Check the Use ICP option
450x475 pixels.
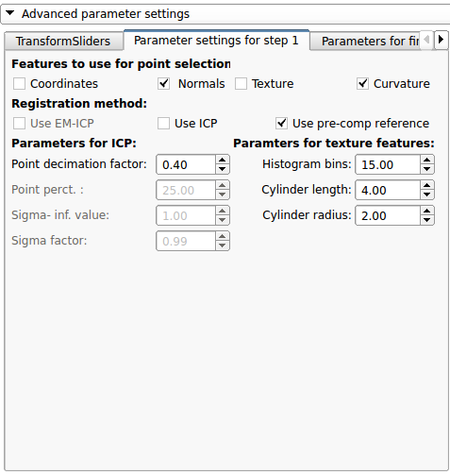164,123
